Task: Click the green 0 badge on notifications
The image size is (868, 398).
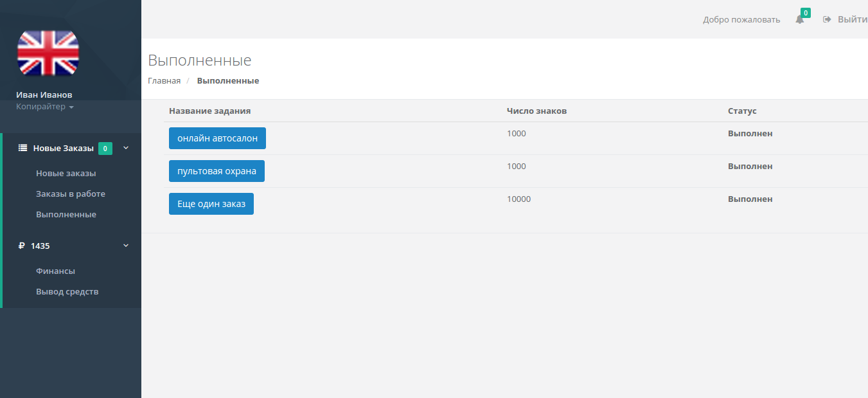Action: pyautogui.click(x=806, y=13)
